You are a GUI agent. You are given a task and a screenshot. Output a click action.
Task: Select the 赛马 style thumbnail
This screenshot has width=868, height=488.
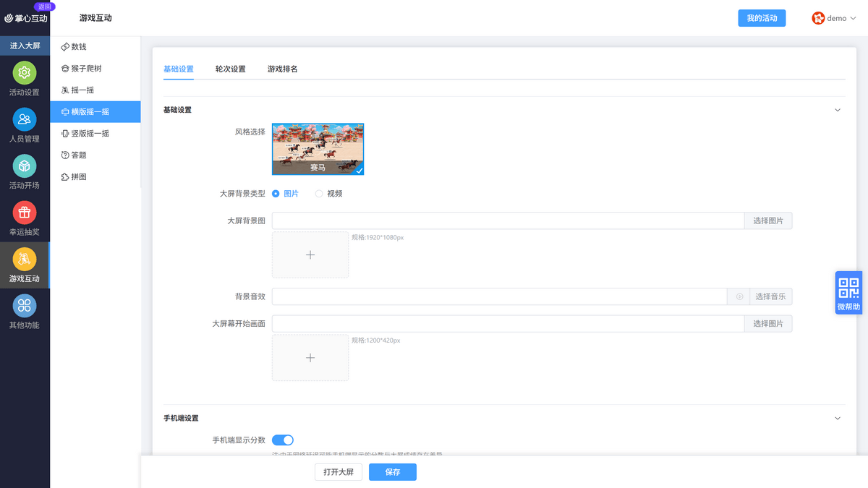point(318,149)
